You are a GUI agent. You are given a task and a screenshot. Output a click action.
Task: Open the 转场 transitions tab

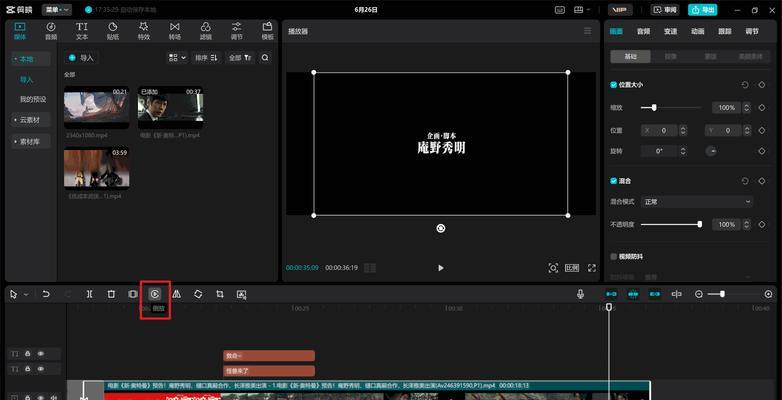coord(175,31)
